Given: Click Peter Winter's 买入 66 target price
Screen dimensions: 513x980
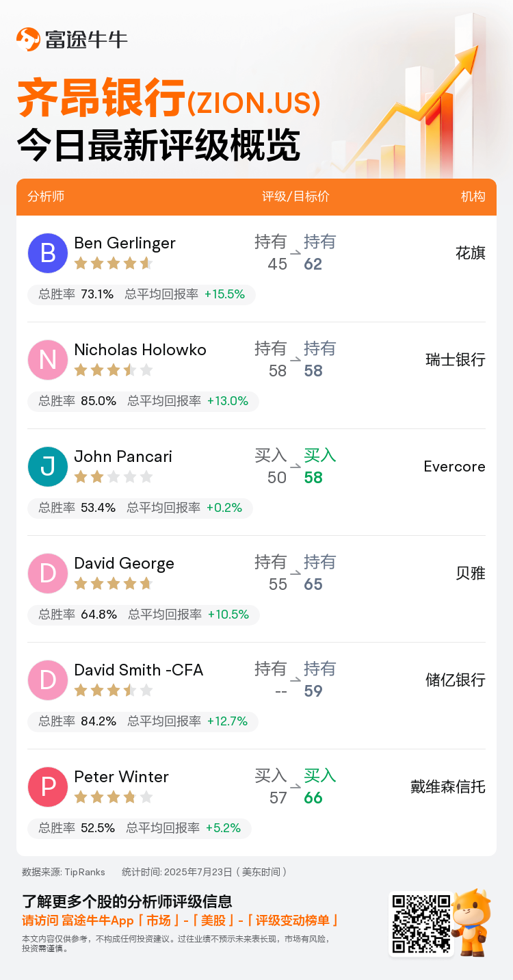Looking at the screenshot, I should coord(319,787).
